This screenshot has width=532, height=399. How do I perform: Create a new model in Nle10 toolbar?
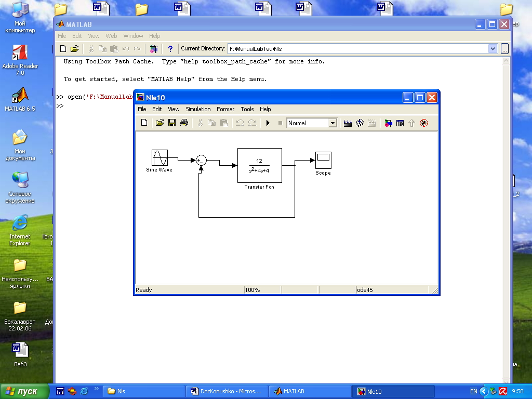[x=144, y=123]
